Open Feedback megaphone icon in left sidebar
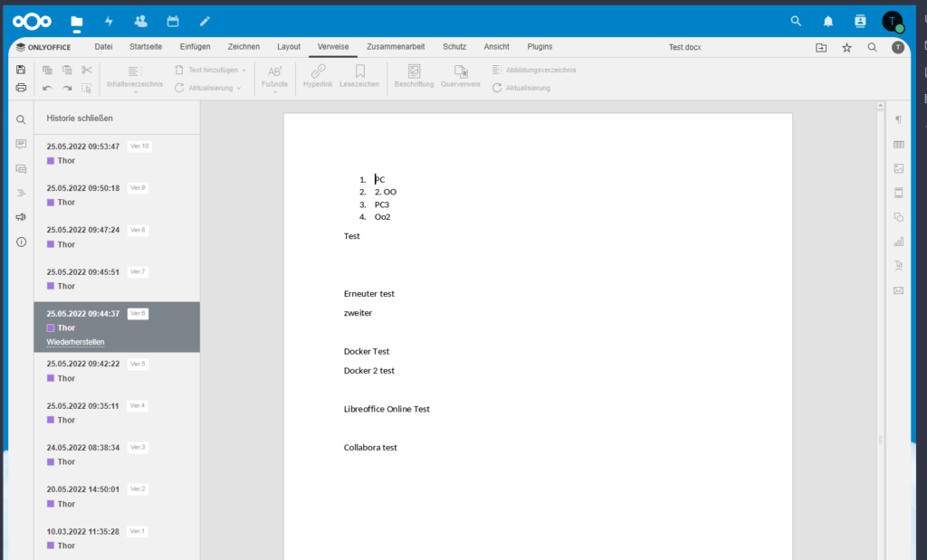Screen dimensions: 927x560 point(21,217)
